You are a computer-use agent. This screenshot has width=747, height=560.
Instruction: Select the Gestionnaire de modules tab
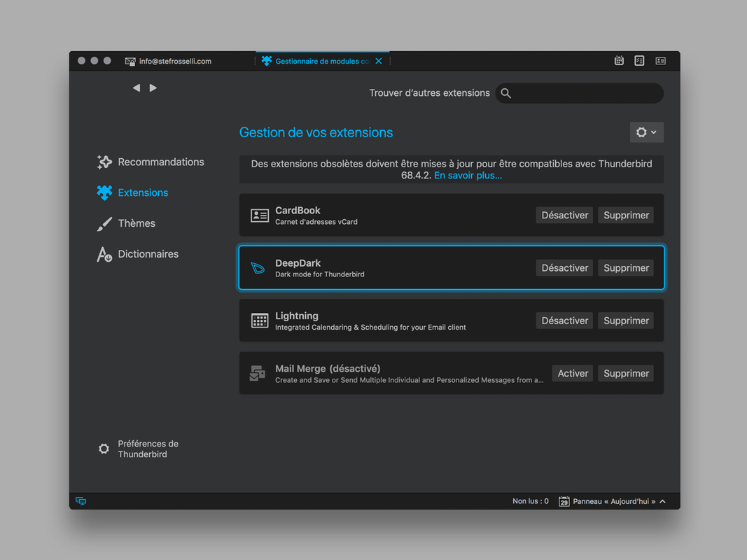pyautogui.click(x=323, y=61)
